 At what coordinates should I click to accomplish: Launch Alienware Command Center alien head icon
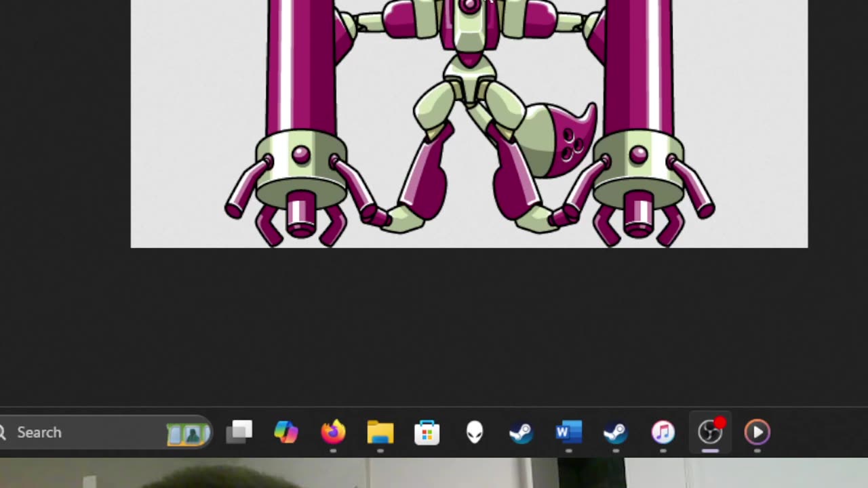coord(475,432)
